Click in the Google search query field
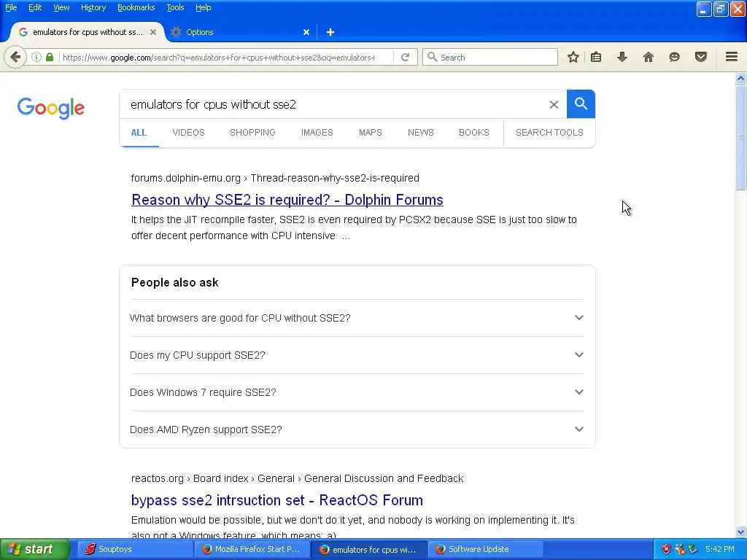747x560 pixels. coord(333,104)
